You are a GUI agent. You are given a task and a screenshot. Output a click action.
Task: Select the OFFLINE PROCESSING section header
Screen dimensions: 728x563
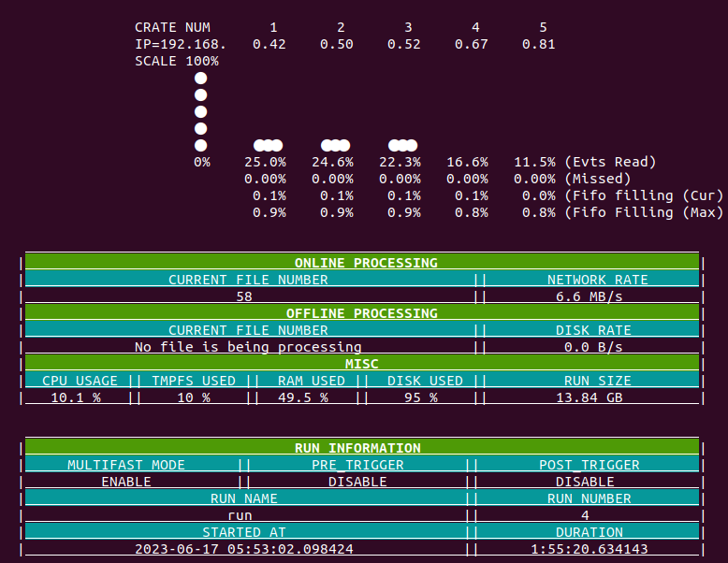click(361, 313)
